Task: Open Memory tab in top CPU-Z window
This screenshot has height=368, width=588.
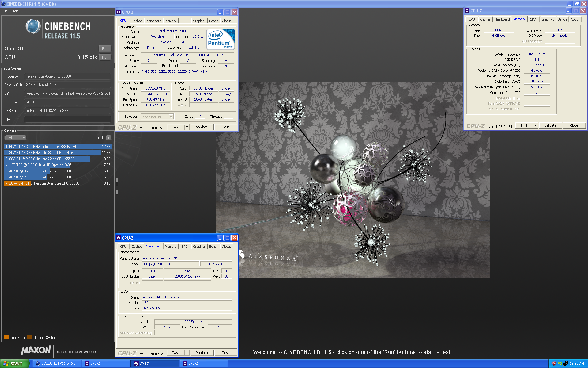Action: 171,21
